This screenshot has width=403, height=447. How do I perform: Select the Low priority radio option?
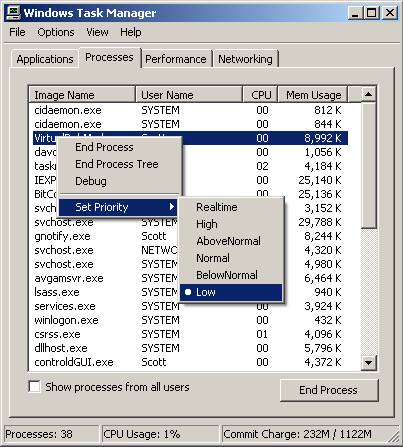click(x=231, y=292)
